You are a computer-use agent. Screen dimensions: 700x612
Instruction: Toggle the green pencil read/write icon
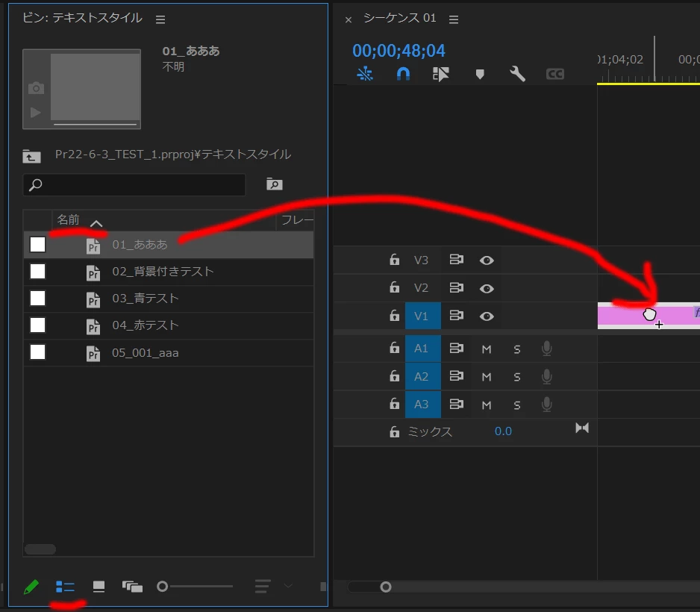pos(31,587)
